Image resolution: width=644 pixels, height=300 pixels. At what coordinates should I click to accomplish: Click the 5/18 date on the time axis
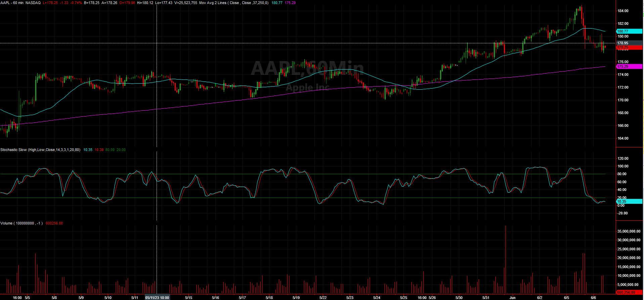click(x=269, y=298)
